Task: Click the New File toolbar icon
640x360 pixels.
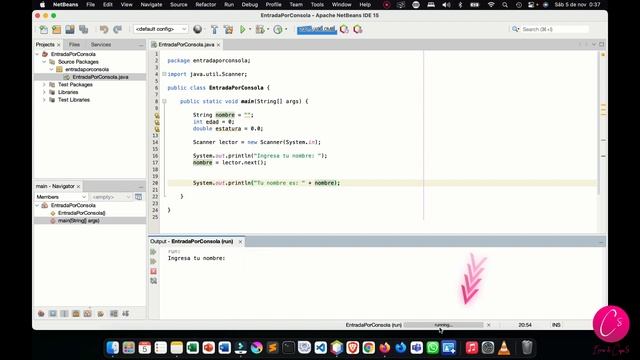Action: [43, 29]
